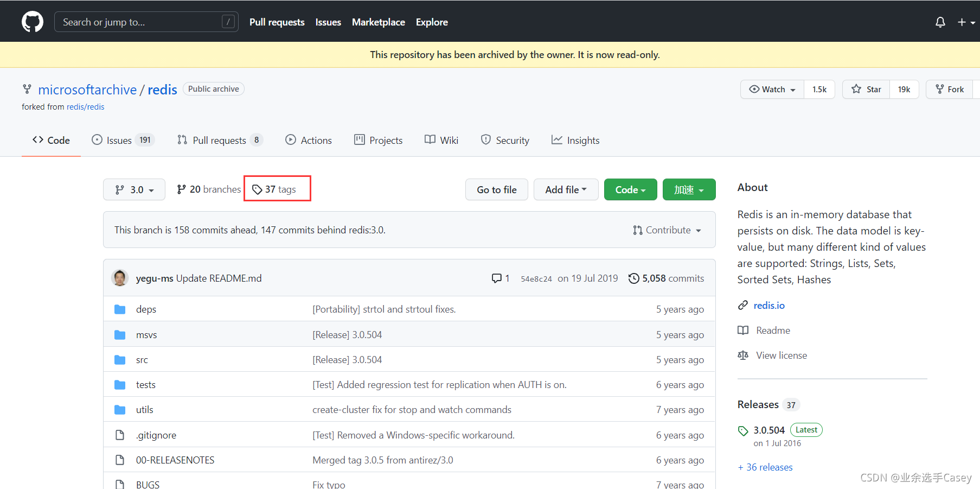The image size is (980, 489).
Task: Go to Explore
Action: (x=432, y=22)
